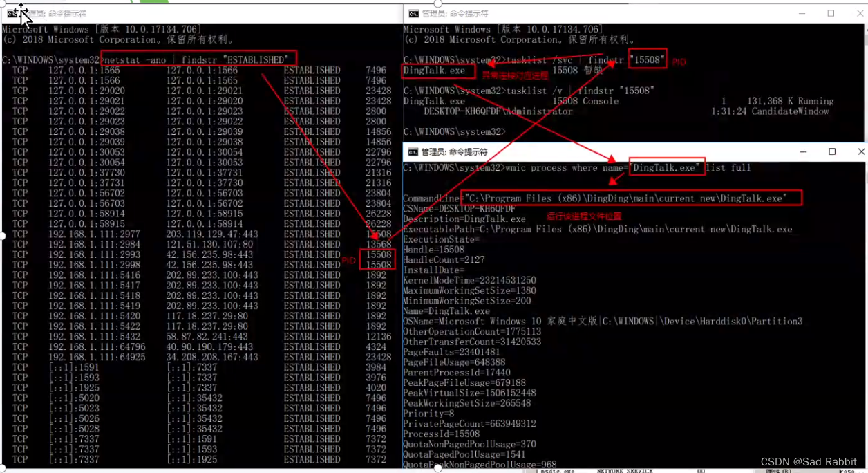Click the title bar text of the wmic window

[x=455, y=151]
